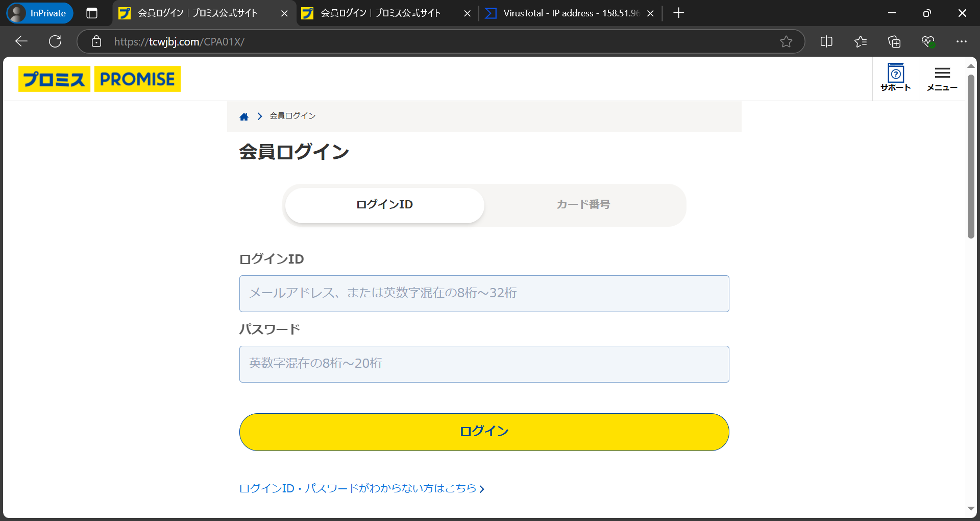Image resolution: width=980 pixels, height=521 pixels.
Task: Switch to the カード番号 toggle tab
Action: click(583, 205)
